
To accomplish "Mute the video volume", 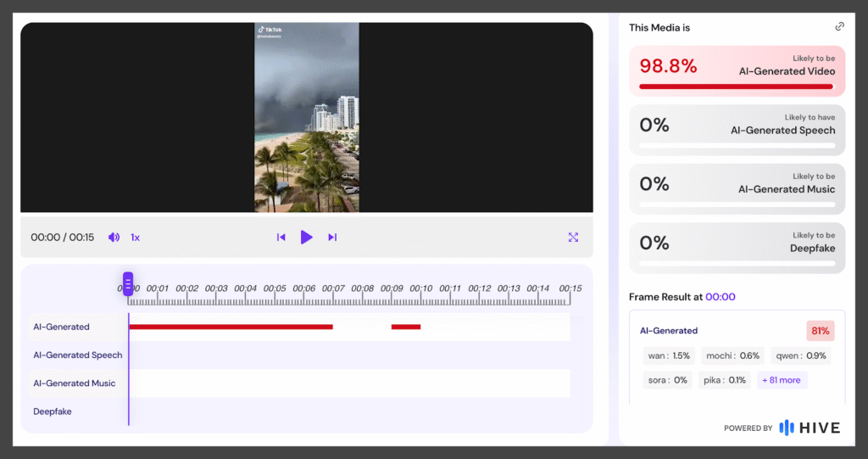I will click(x=114, y=238).
